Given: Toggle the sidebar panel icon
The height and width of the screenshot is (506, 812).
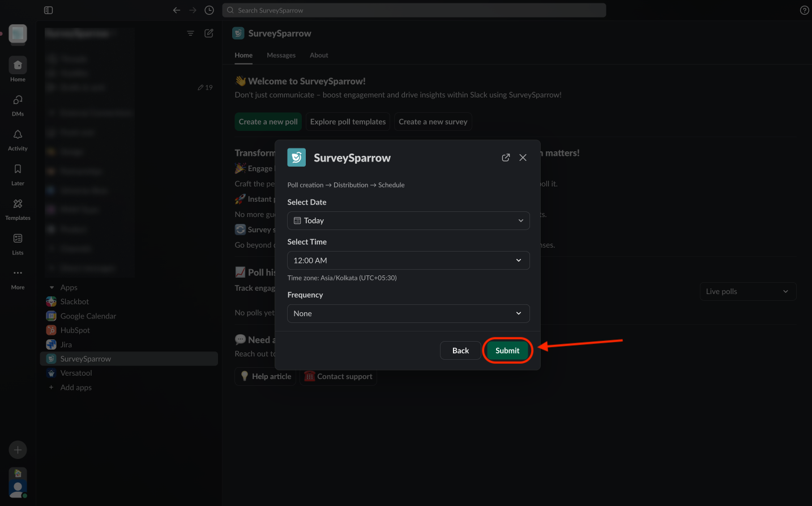Looking at the screenshot, I should point(48,10).
